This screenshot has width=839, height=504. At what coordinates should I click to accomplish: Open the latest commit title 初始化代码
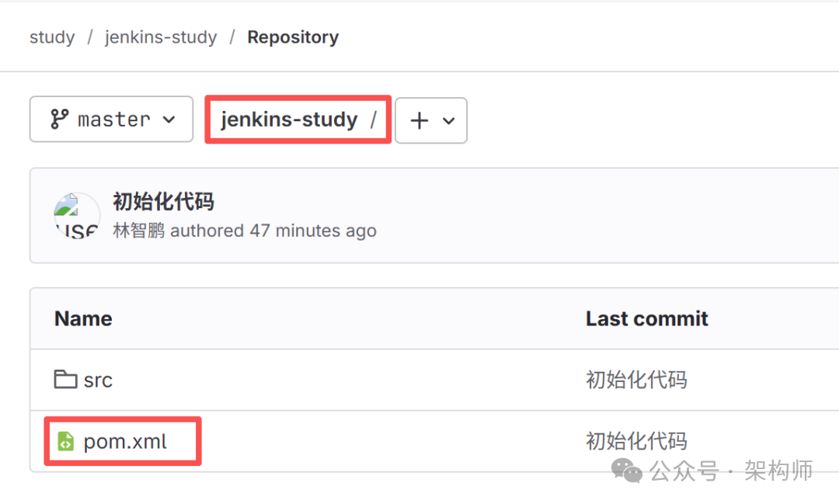[163, 202]
